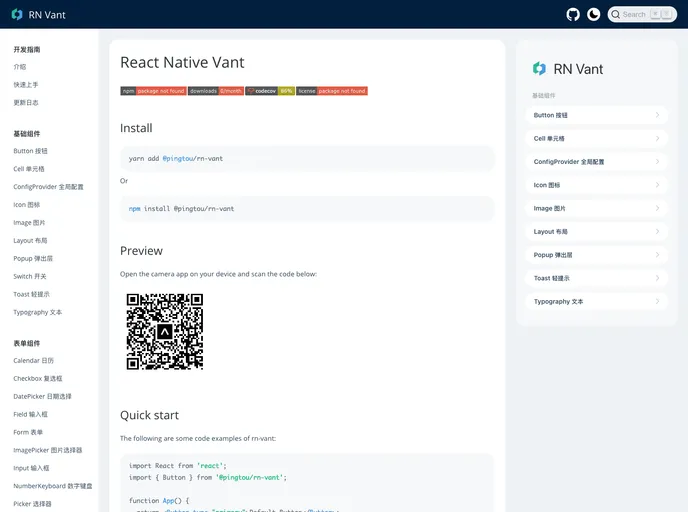Click the npm package badge
Image resolution: width=688 pixels, height=512 pixels.
[x=153, y=91]
